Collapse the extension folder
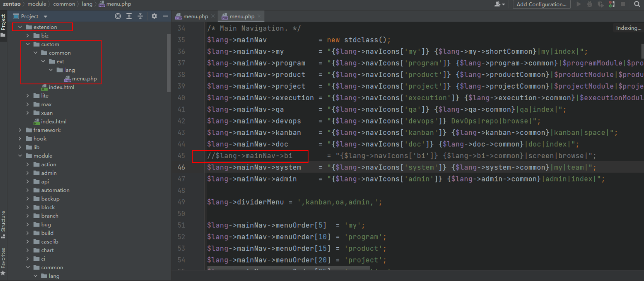This screenshot has width=644, height=281. click(20, 27)
